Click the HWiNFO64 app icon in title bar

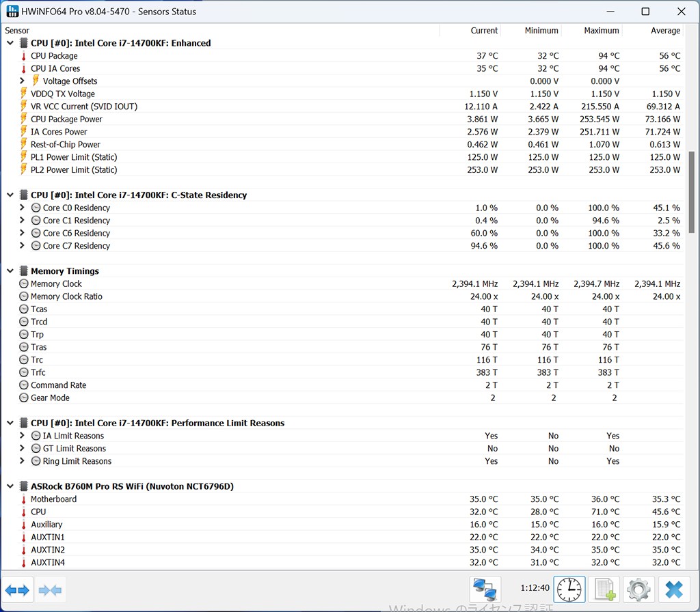tap(12, 12)
